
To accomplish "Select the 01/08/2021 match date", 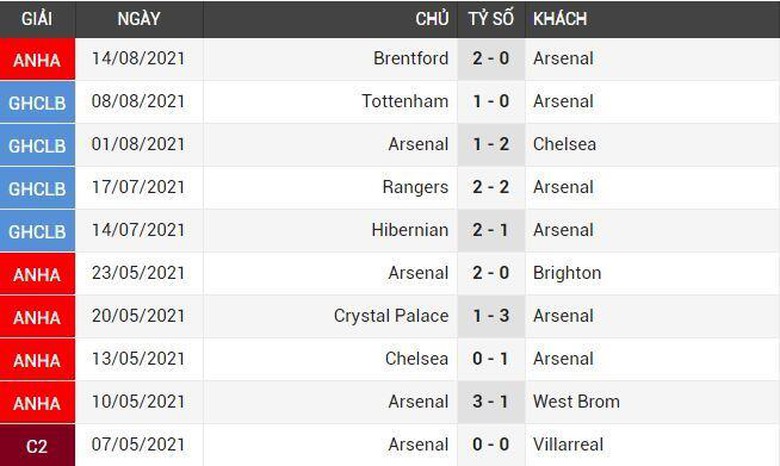I will [138, 144].
